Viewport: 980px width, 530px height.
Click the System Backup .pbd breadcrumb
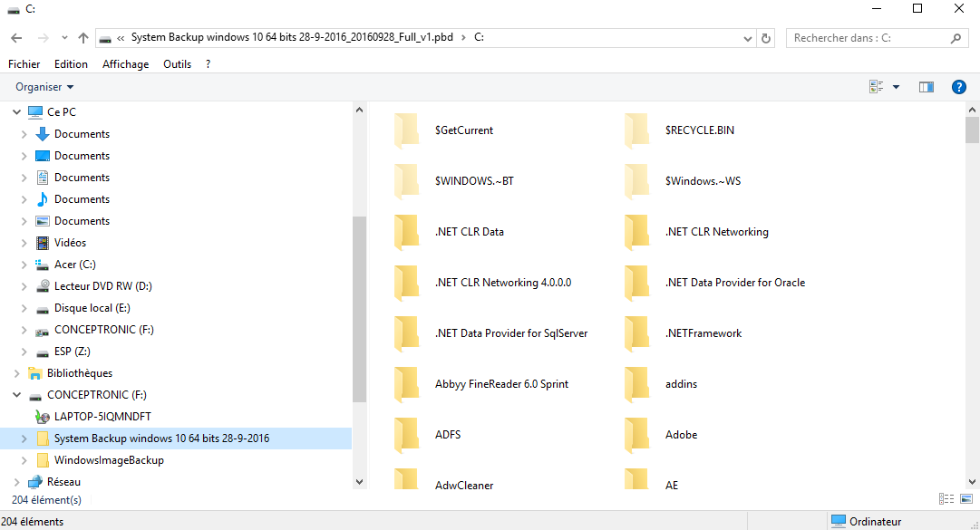[292, 37]
